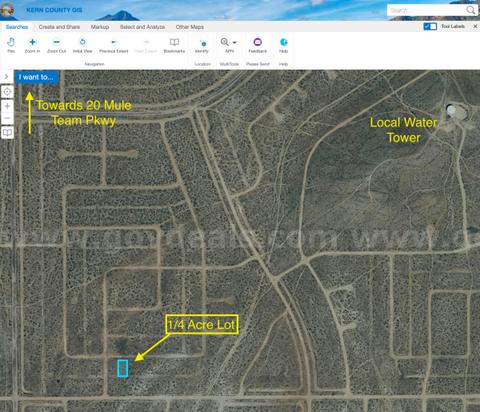Image resolution: width=480 pixels, height=412 pixels.
Task: Open the Other Maps tab
Action: (190, 27)
